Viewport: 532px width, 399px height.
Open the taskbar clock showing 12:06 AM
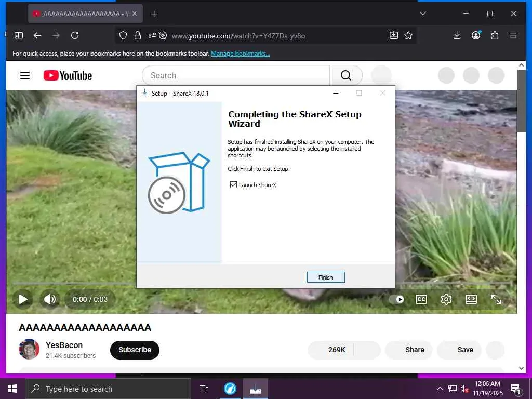[487, 389]
